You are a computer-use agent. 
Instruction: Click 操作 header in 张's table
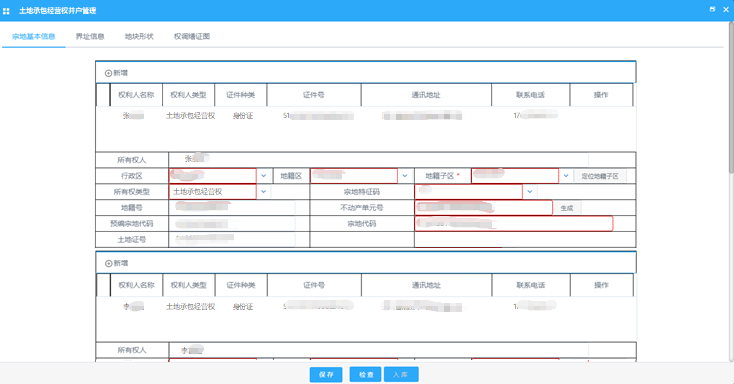pos(601,95)
